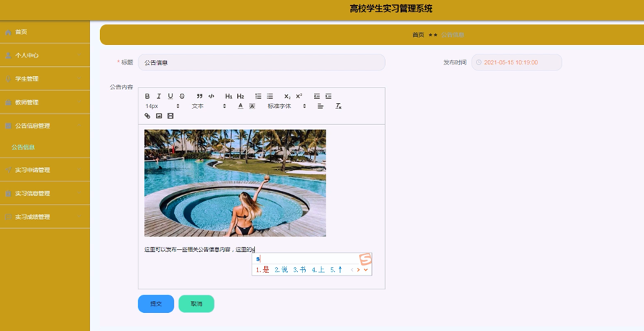Insert a blockquote using the quote icon
This screenshot has height=331, width=644.
tap(199, 97)
